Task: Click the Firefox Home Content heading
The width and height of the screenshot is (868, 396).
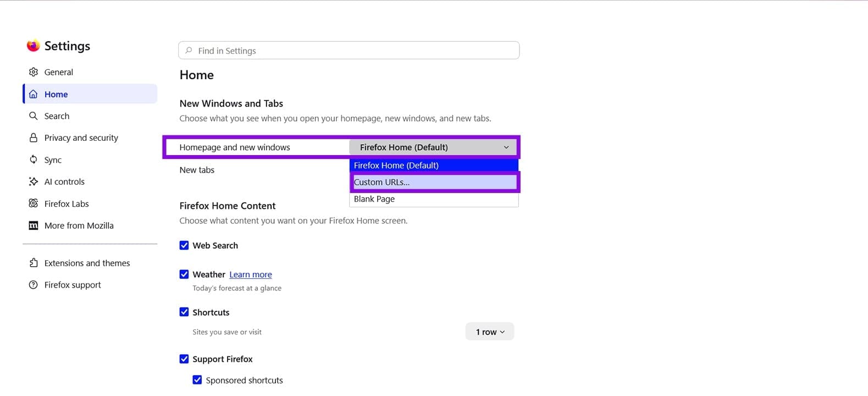Action: point(228,206)
